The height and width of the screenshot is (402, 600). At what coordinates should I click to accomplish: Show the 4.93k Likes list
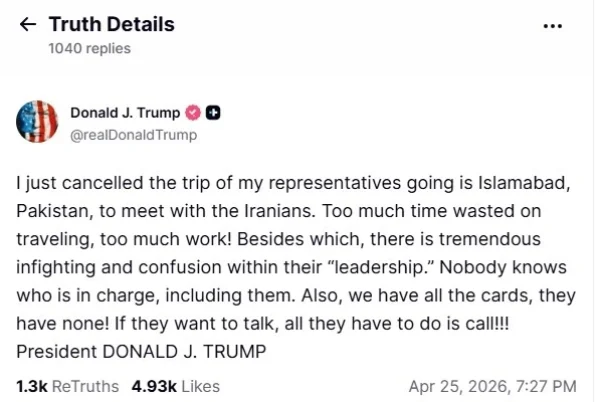[x=175, y=385]
